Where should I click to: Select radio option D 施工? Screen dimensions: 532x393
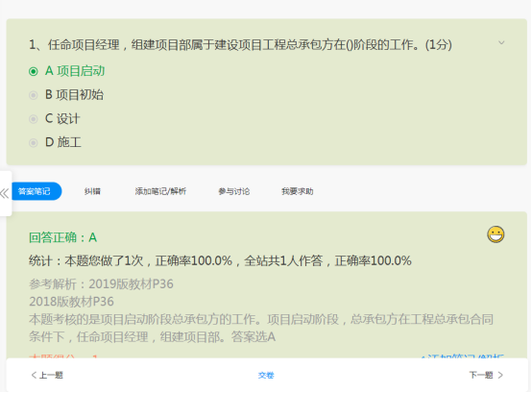[x=34, y=143]
